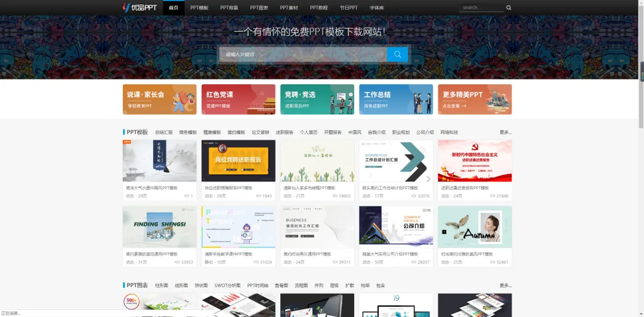Select the 首页 tab
This screenshot has width=644, height=317.
174,8
